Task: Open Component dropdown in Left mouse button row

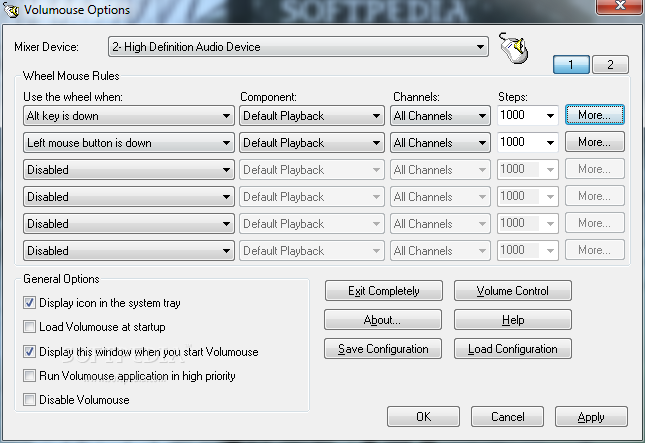Action: point(312,143)
